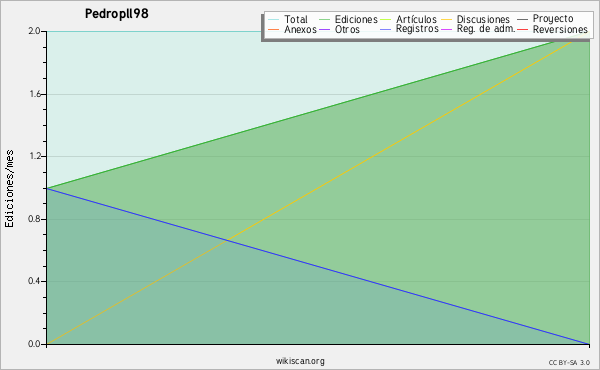This screenshot has width=600, height=370.
Task: Click the Anexos orange line swatch
Action: (273, 29)
